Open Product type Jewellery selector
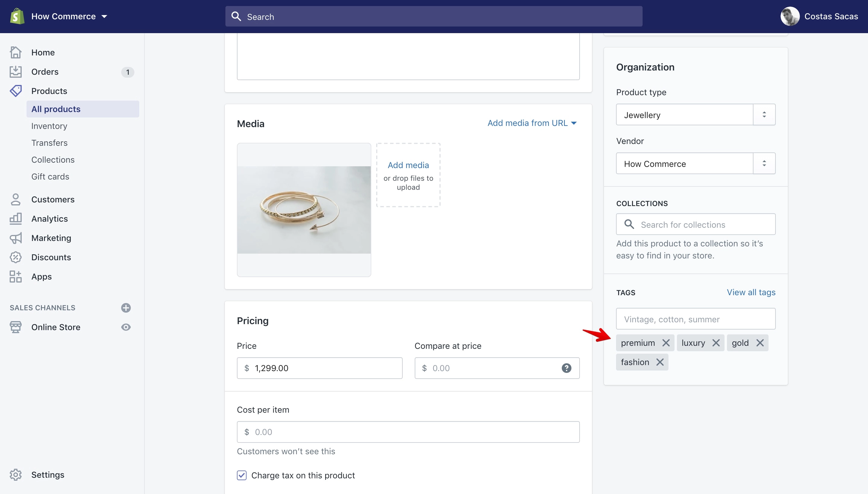868x494 pixels. coord(696,115)
